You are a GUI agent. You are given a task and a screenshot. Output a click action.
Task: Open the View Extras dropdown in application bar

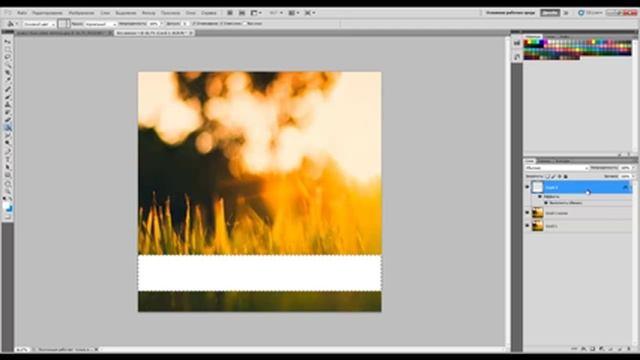pyautogui.click(x=256, y=13)
